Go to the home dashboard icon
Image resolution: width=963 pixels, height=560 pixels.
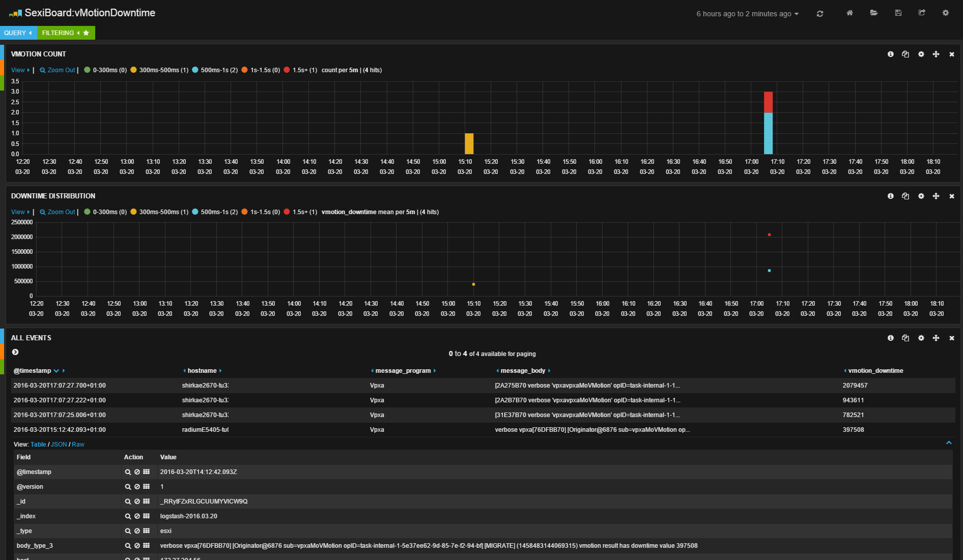(849, 13)
